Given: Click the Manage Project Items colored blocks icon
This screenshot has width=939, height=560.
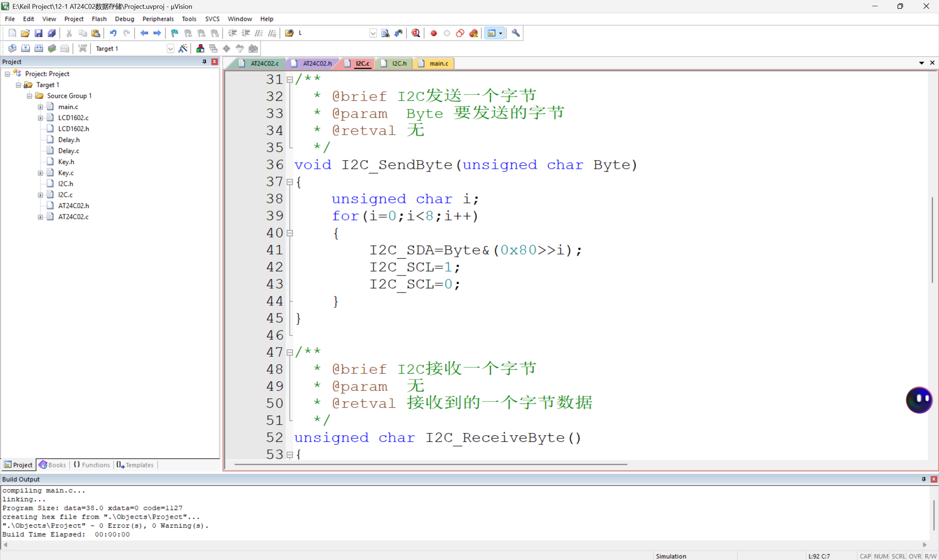Looking at the screenshot, I should 200,48.
